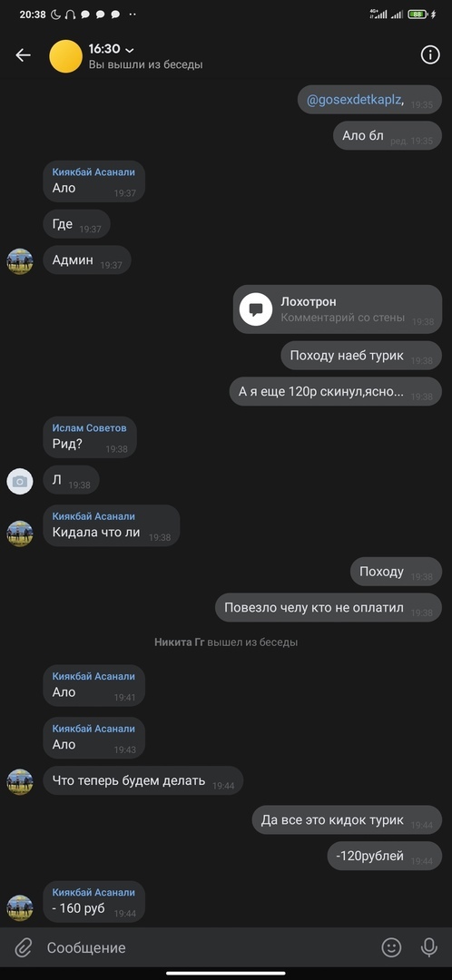Tap the Сообщение message input field

click(x=206, y=948)
